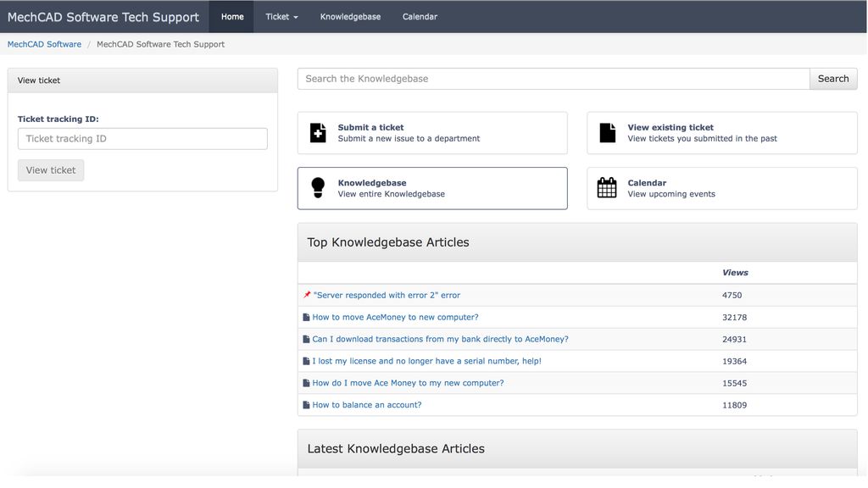Open the Calendar tab in navbar
This screenshot has width=868, height=488.
[x=420, y=17]
